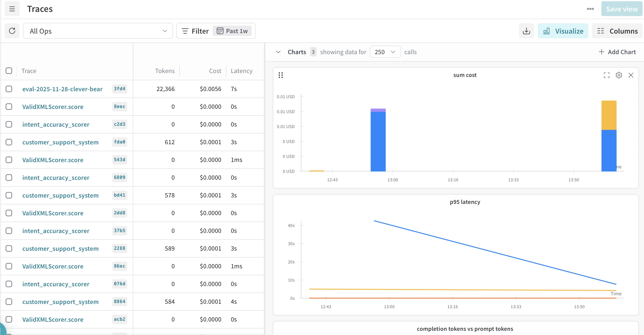Open ValidXMLScorer.score trace 86ec
The image size is (644, 335).
(52, 266)
